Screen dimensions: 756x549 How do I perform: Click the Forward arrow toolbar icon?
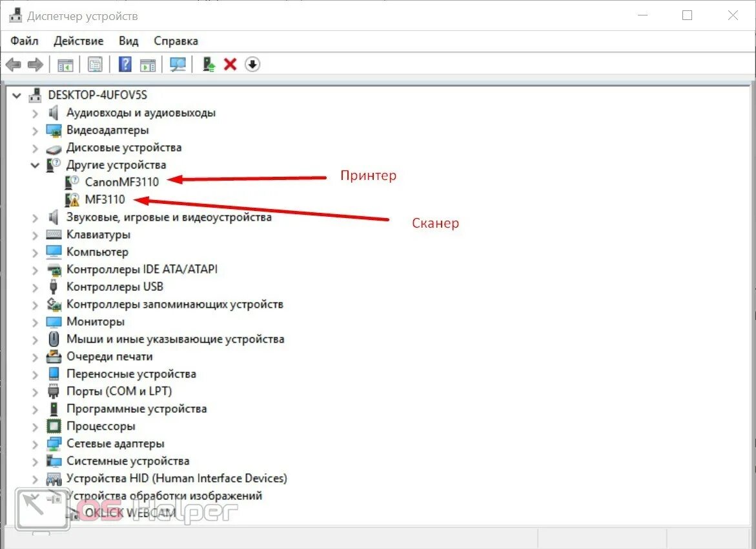[x=36, y=64]
